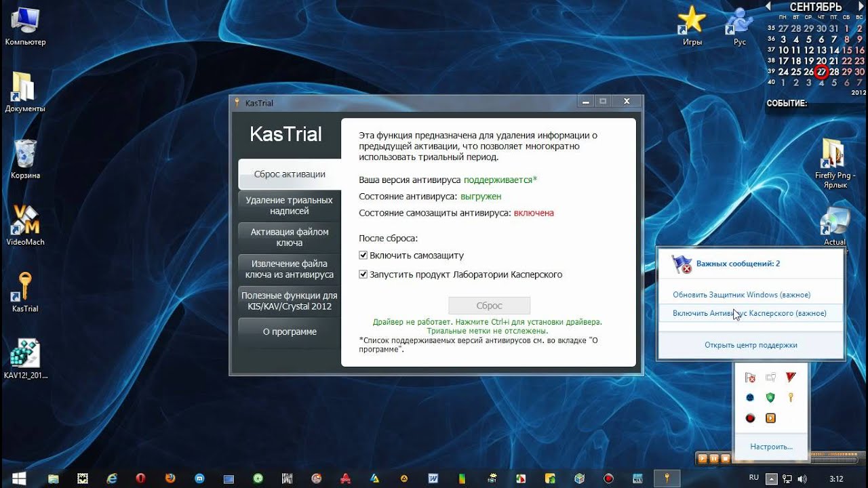Go to the О программе tab
Image resolution: width=868 pixels, height=488 pixels.
coord(290,332)
